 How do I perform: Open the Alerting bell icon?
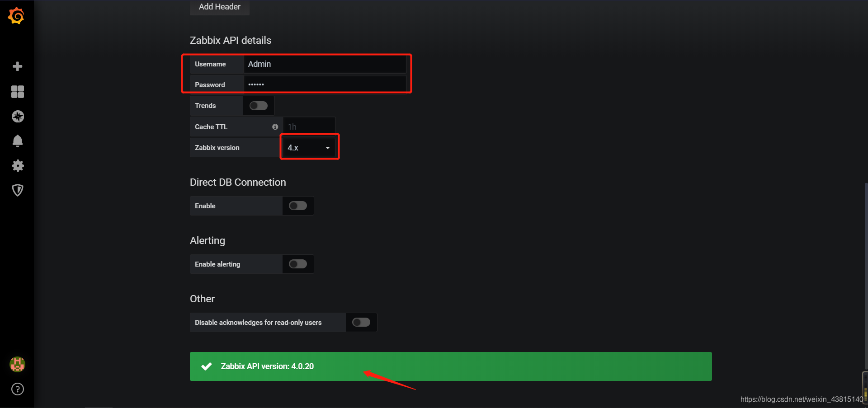[18, 141]
